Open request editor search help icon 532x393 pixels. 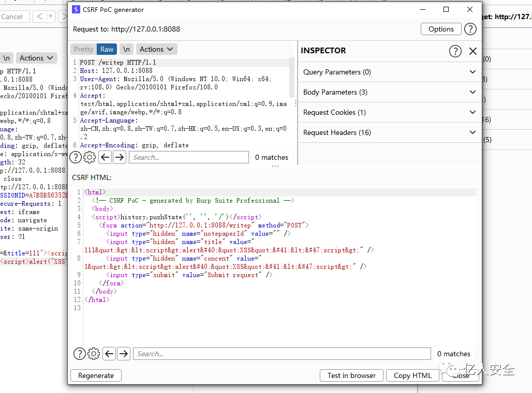click(76, 157)
